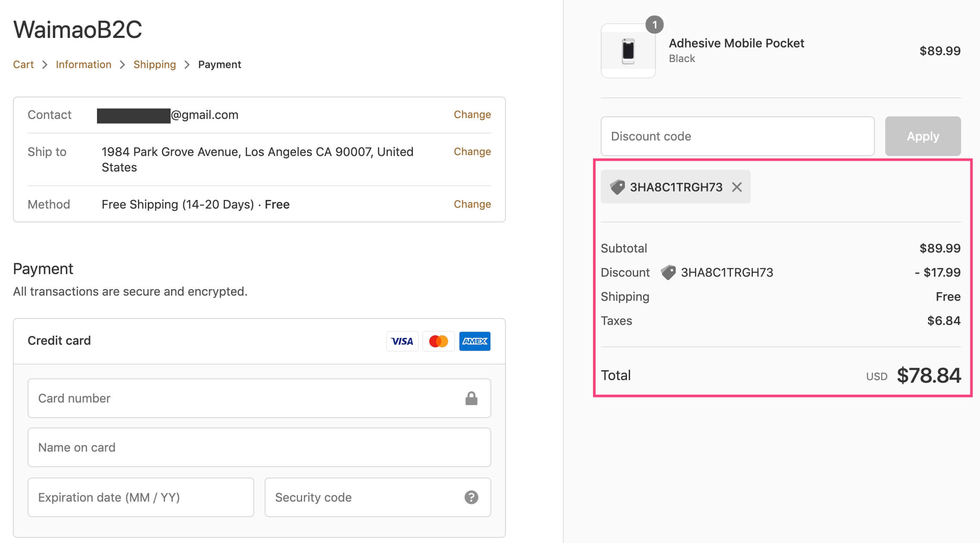Click the Shipping Free value
Viewport: 980px width, 543px height.
948,296
